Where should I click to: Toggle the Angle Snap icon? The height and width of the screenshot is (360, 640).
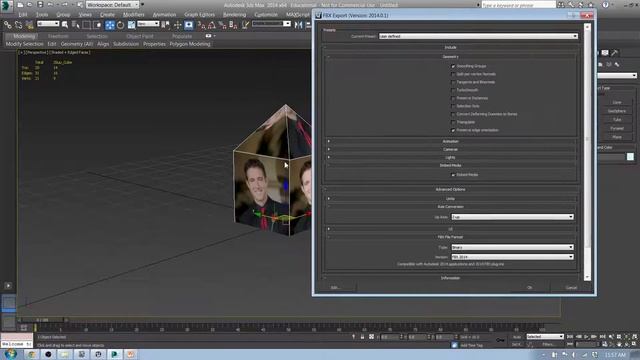coord(212,25)
